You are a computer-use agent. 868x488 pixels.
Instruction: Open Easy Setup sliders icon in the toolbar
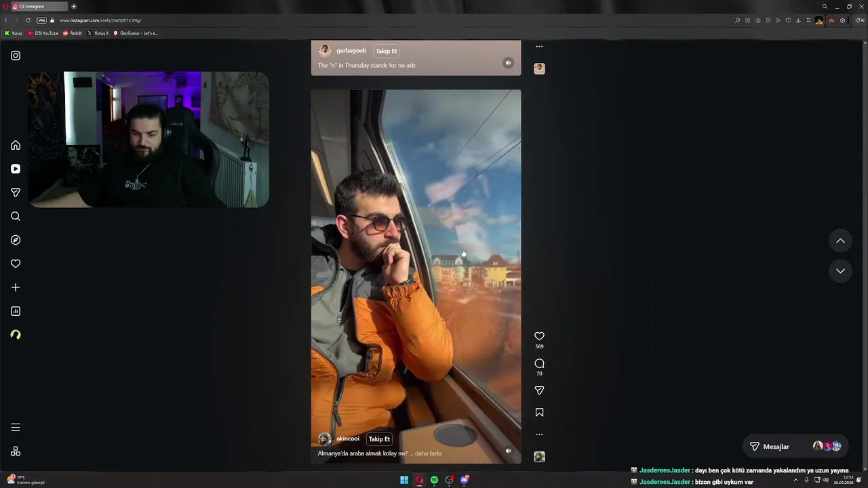click(x=808, y=20)
